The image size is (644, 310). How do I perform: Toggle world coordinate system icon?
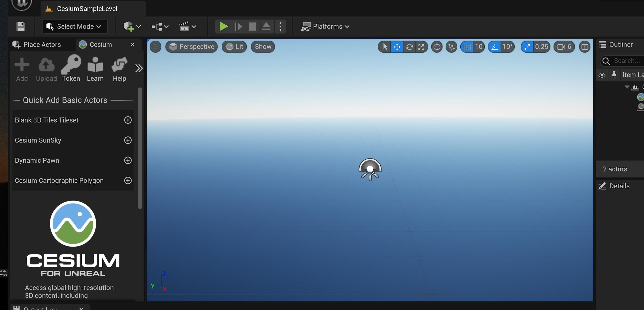coord(437,47)
